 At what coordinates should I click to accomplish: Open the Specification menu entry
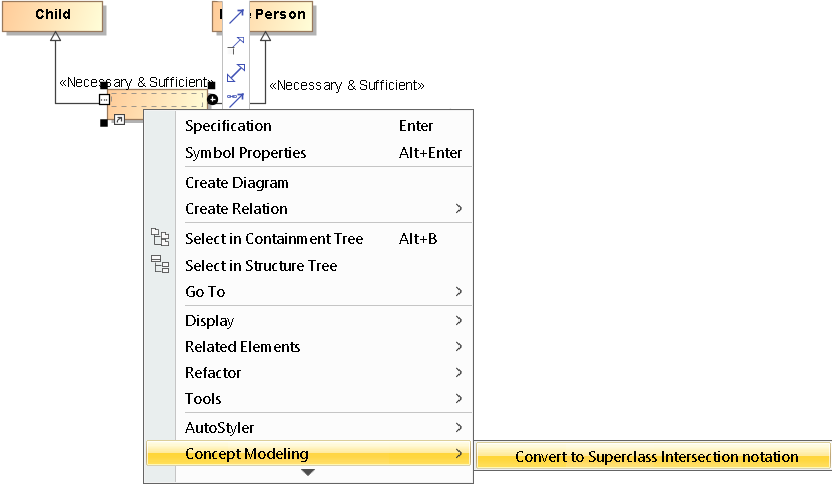click(228, 126)
